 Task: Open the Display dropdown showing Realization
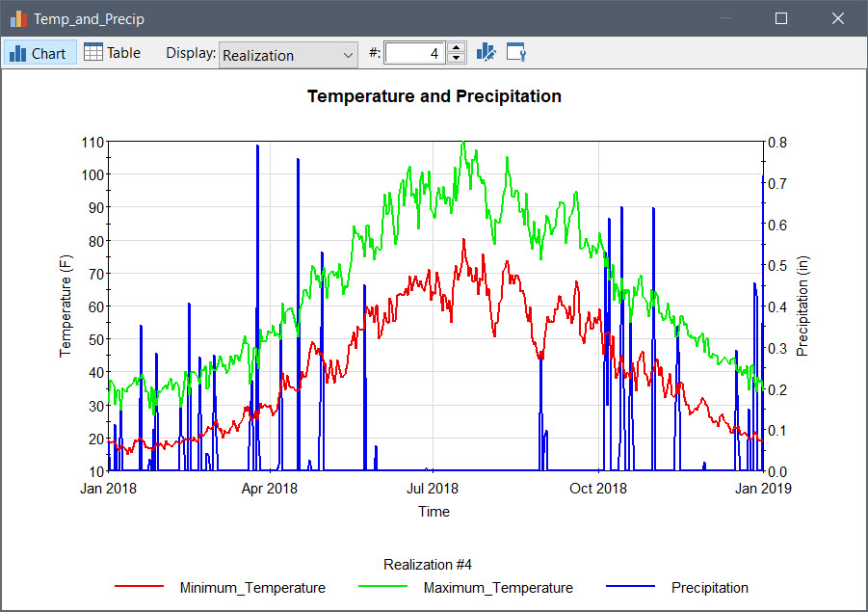coord(287,55)
